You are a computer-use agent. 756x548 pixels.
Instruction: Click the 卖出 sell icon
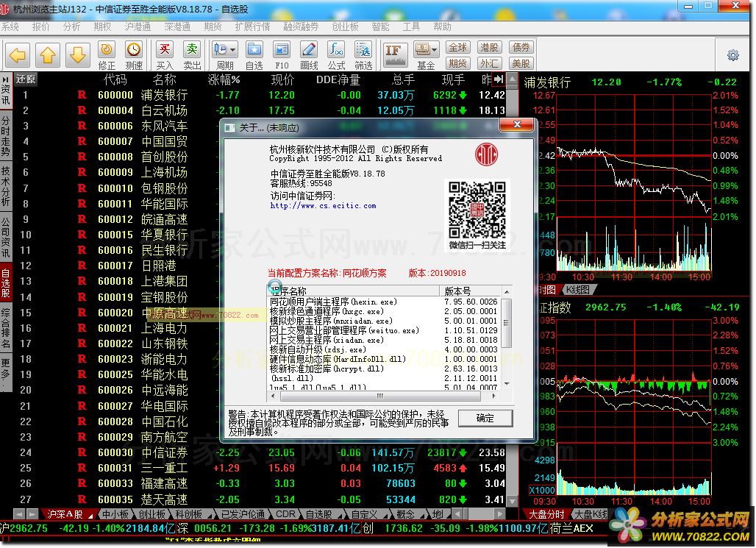pos(192,55)
